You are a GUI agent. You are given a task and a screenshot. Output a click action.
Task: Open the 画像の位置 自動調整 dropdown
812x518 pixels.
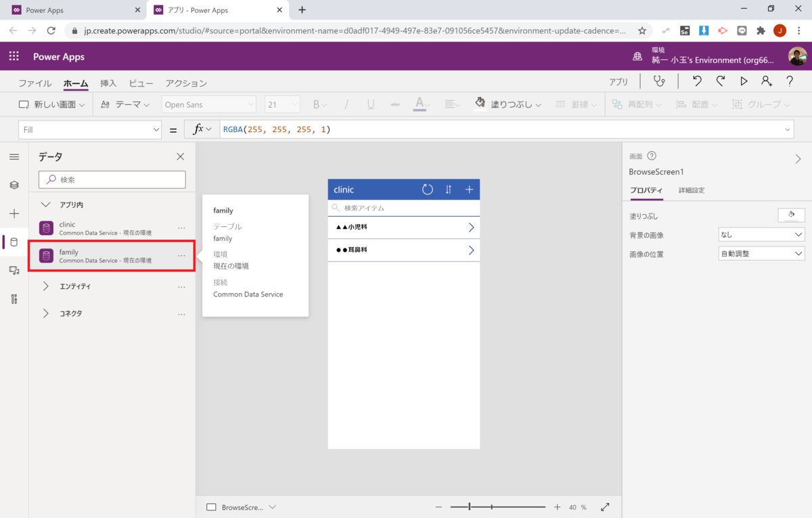pos(761,254)
